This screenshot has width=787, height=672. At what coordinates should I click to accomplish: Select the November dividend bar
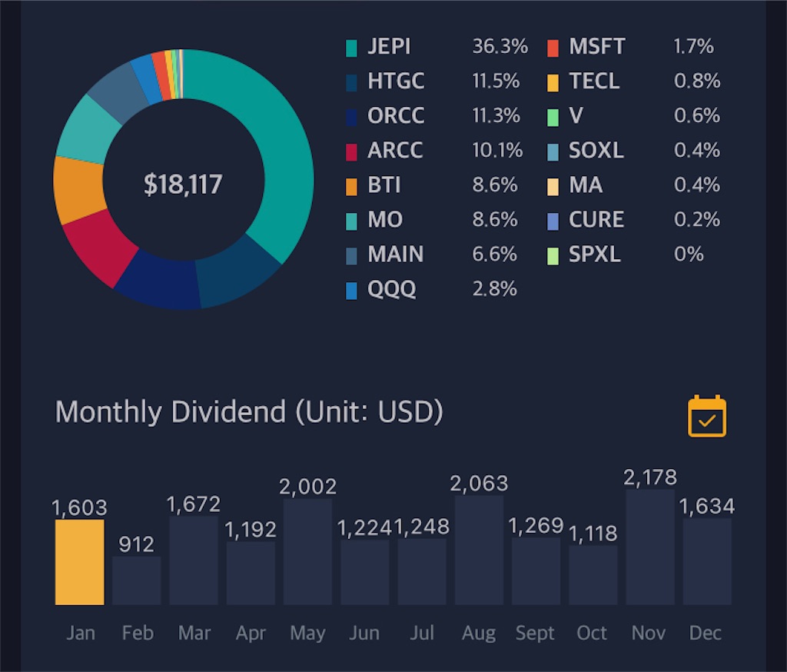pyautogui.click(x=650, y=547)
